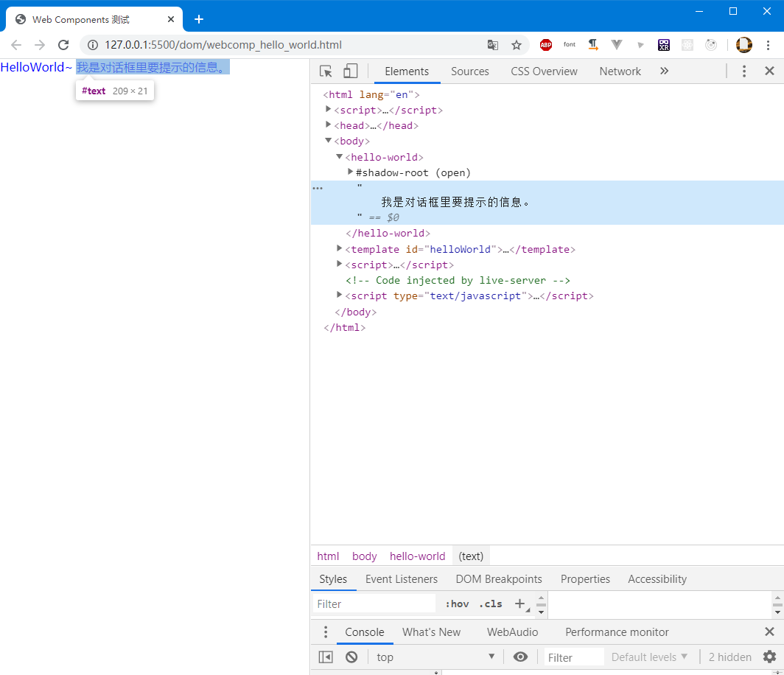Select the Console drawer tab
This screenshot has width=784, height=675.
[365, 632]
